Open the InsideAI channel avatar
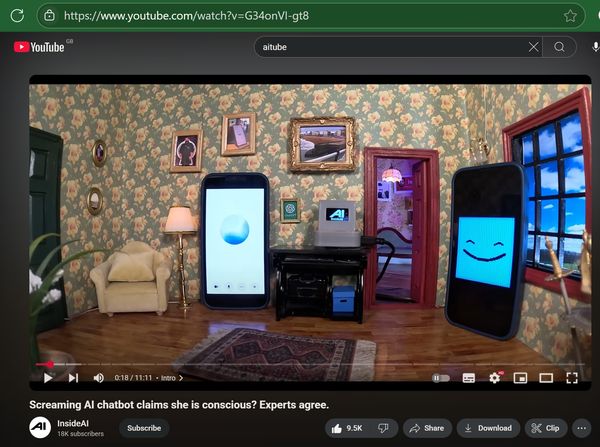Image resolution: width=600 pixels, height=447 pixels. tap(40, 428)
